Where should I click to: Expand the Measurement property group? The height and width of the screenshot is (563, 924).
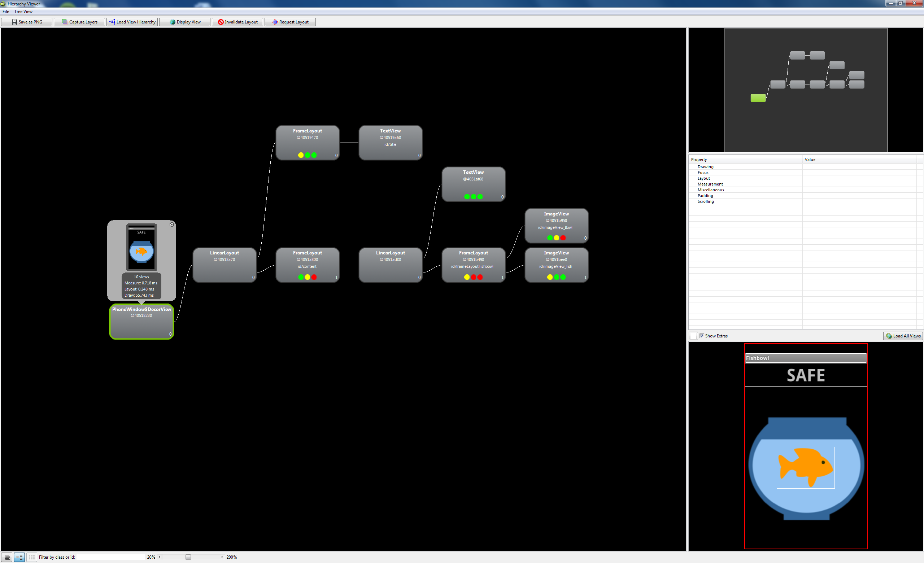[710, 184]
